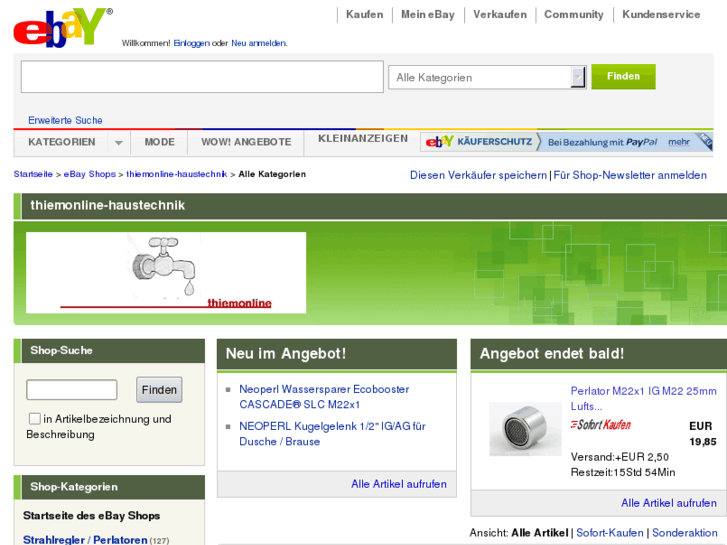Focus the main eBay search field
The width and height of the screenshot is (727, 545).
click(x=202, y=77)
